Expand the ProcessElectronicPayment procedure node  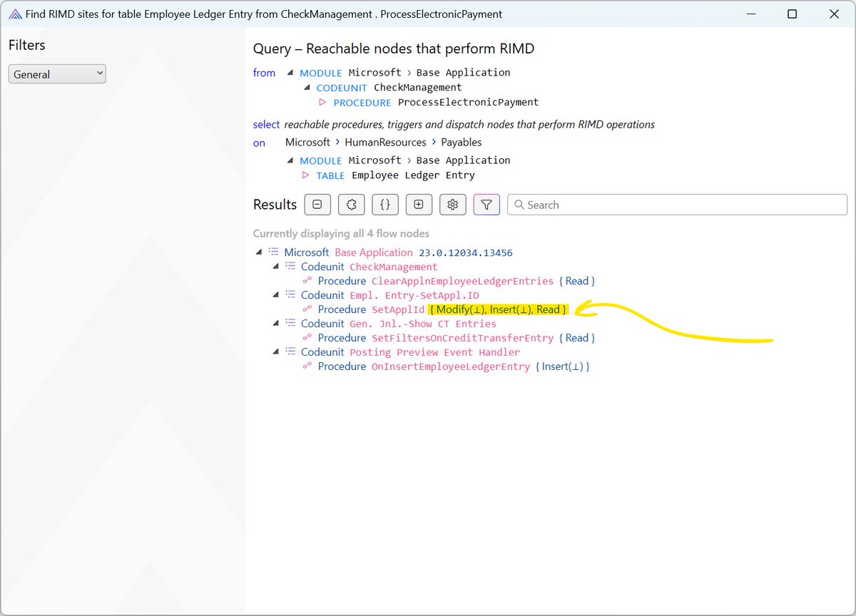(x=322, y=103)
